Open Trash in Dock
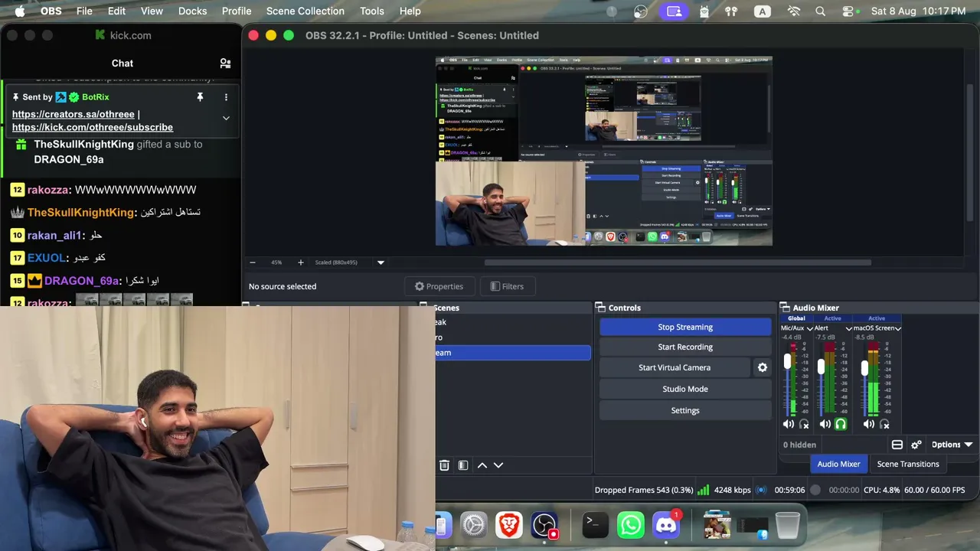The width and height of the screenshot is (980, 551). 788,525
